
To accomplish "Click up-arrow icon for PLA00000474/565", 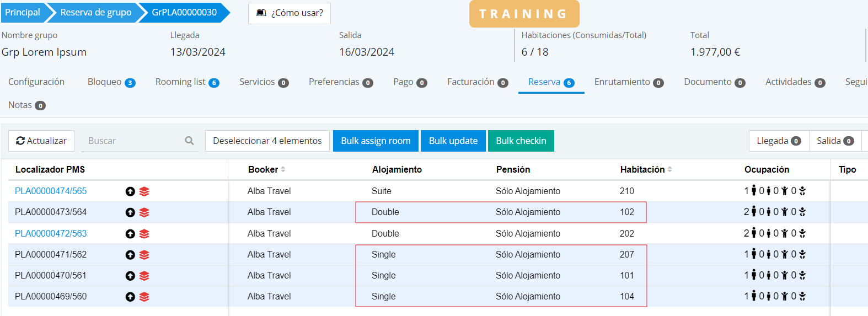I will [130, 191].
